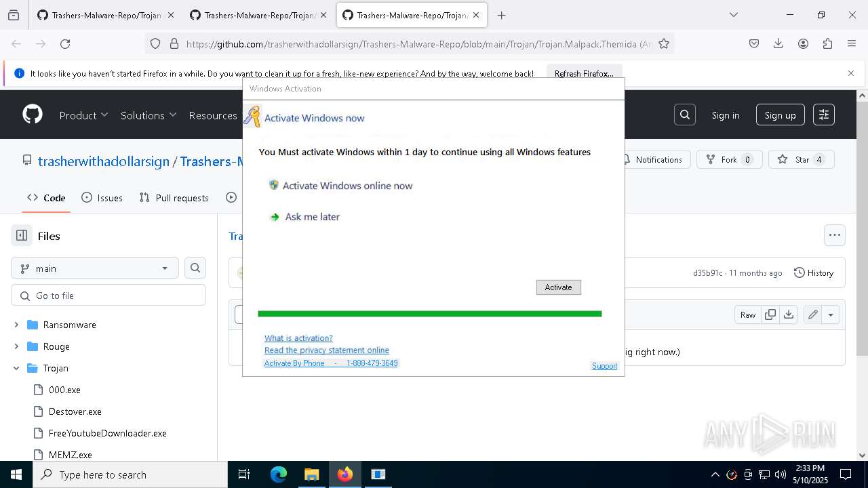This screenshot has height=488, width=868.
Task: Show hidden system tray icons
Action: pyautogui.click(x=715, y=474)
